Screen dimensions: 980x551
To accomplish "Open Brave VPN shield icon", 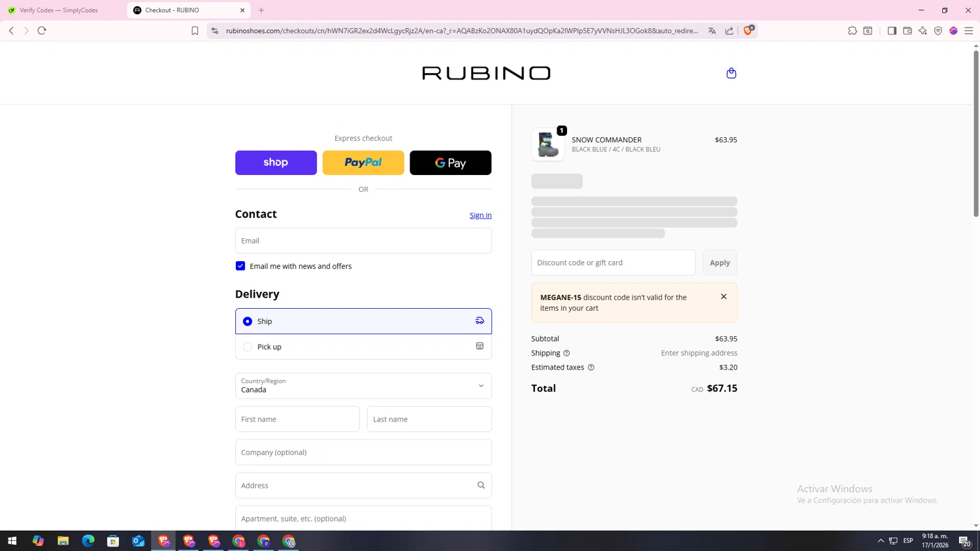I will pos(938,31).
